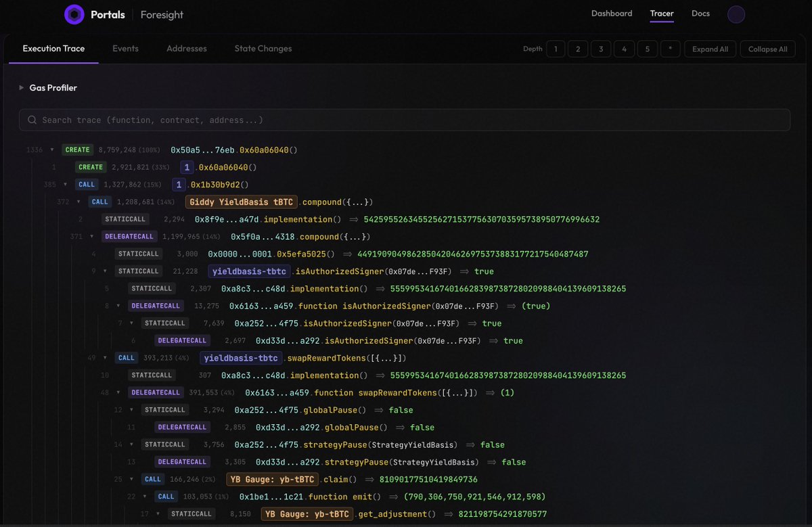This screenshot has height=527, width=812.
Task: Focus the Search trace input field
Action: tap(405, 120)
